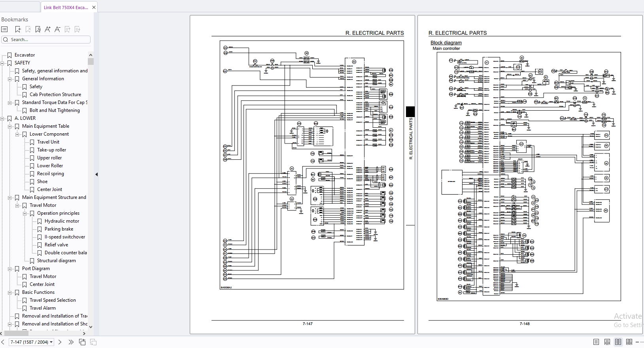Viewport: 644px width, 348px height.
Task: Decrease bookmark font size with A- icon
Action: pyautogui.click(x=57, y=29)
